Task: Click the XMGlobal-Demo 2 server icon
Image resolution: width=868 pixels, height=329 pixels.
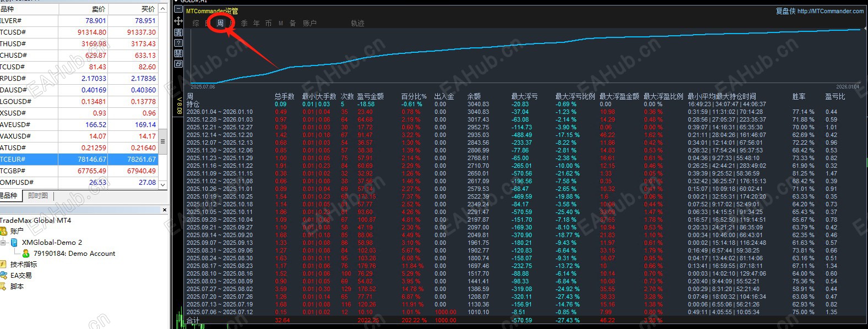Action: click(x=14, y=243)
